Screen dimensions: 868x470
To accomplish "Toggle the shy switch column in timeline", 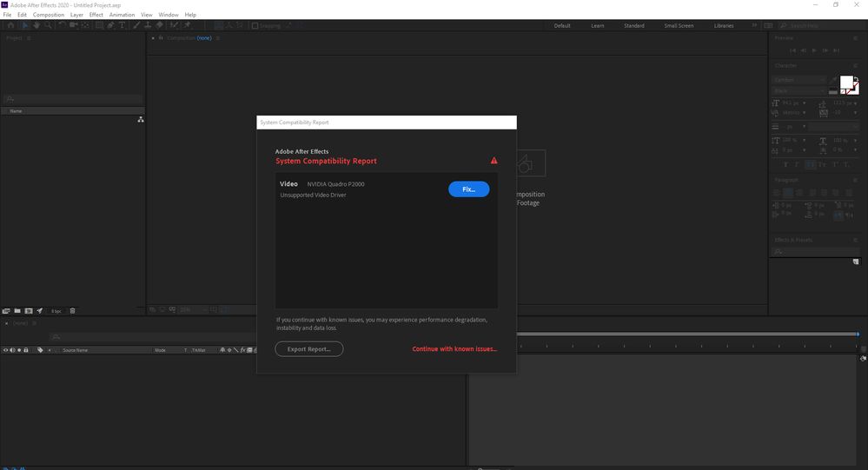I will pyautogui.click(x=222, y=350).
